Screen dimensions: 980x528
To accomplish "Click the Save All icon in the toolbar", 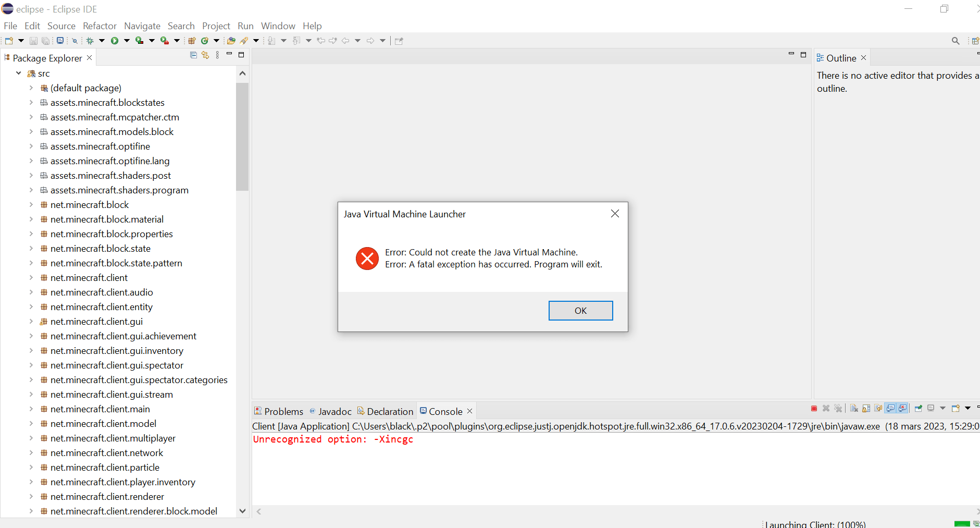I will click(x=46, y=41).
